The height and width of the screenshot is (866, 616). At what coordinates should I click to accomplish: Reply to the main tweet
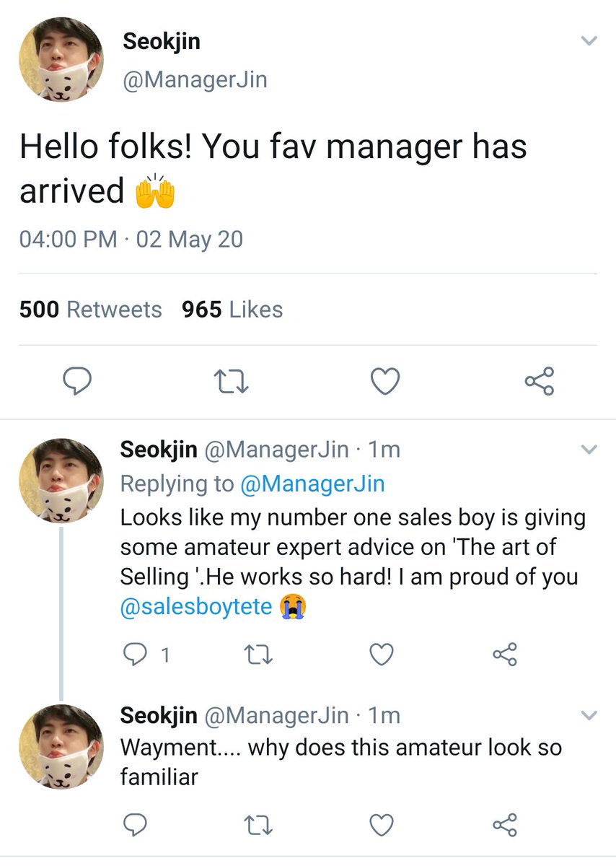click(x=76, y=381)
